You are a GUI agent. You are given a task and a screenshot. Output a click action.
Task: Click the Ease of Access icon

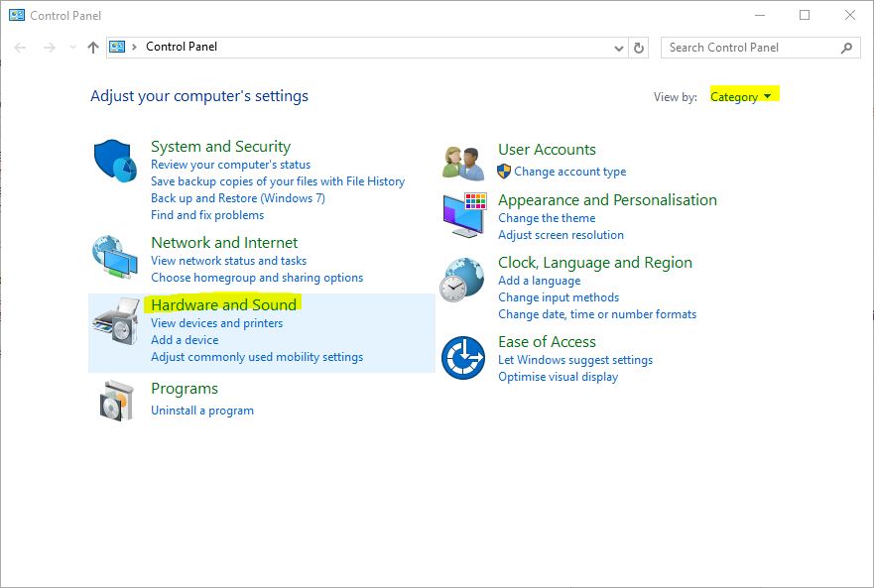(463, 358)
